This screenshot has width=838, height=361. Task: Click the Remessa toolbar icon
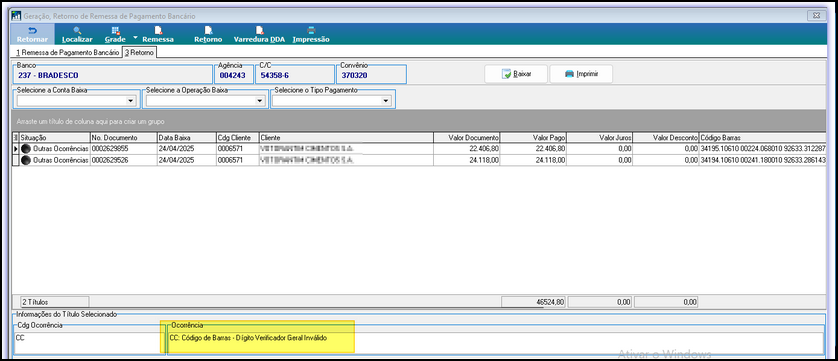[158, 34]
